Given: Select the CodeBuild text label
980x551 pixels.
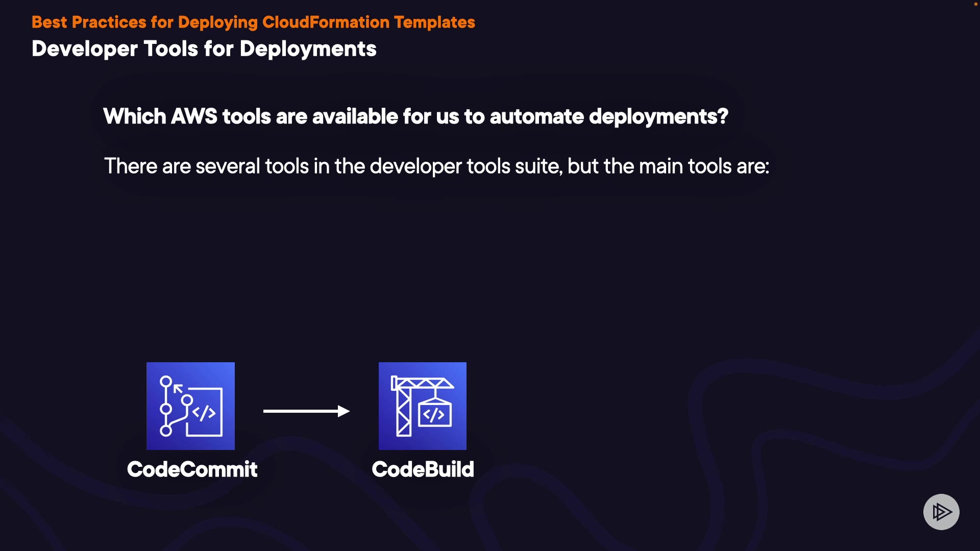Looking at the screenshot, I should pyautogui.click(x=423, y=469).
